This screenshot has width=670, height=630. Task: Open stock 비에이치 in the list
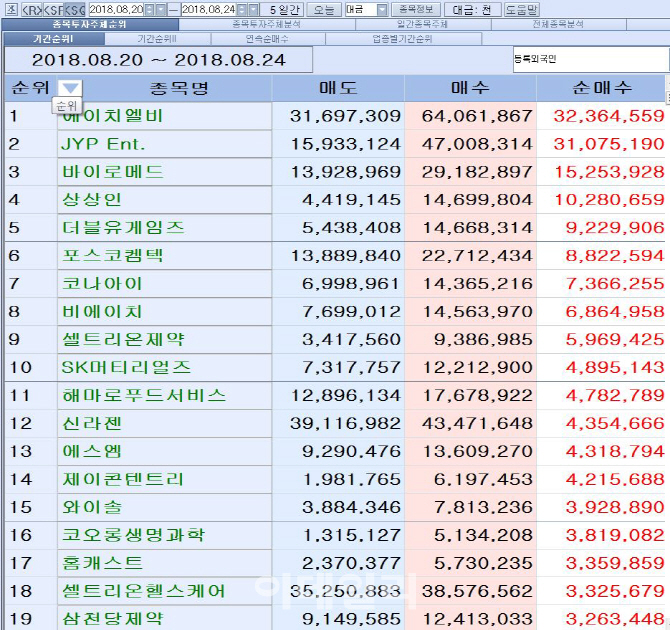click(x=164, y=311)
